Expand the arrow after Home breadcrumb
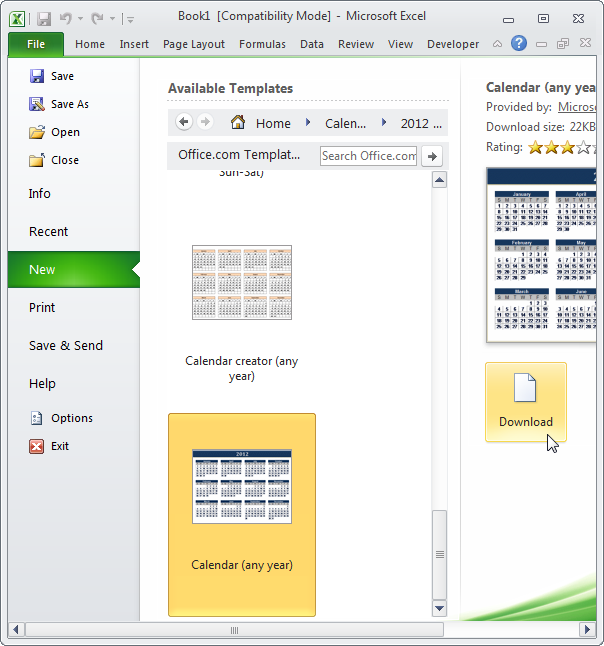 click(307, 122)
